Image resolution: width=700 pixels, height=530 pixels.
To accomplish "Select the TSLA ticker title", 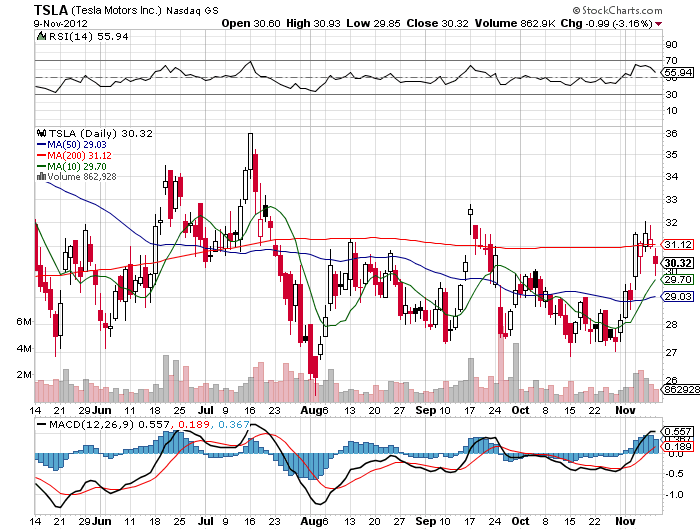I will click(x=51, y=10).
